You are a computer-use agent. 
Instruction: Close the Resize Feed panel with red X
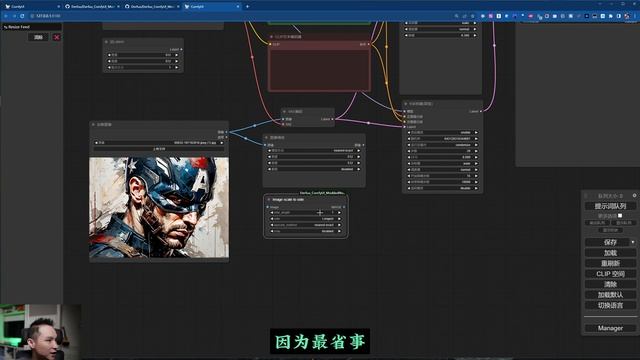(x=57, y=37)
